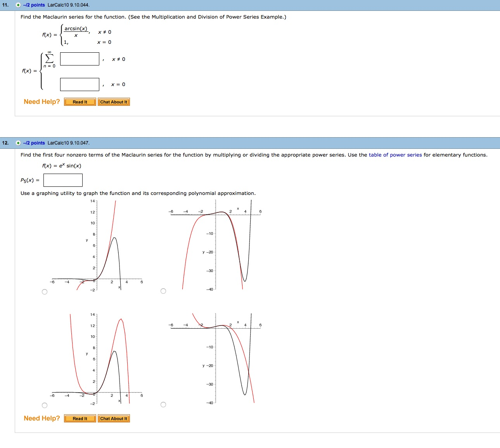Click the P5(x) answer field

[63, 180]
